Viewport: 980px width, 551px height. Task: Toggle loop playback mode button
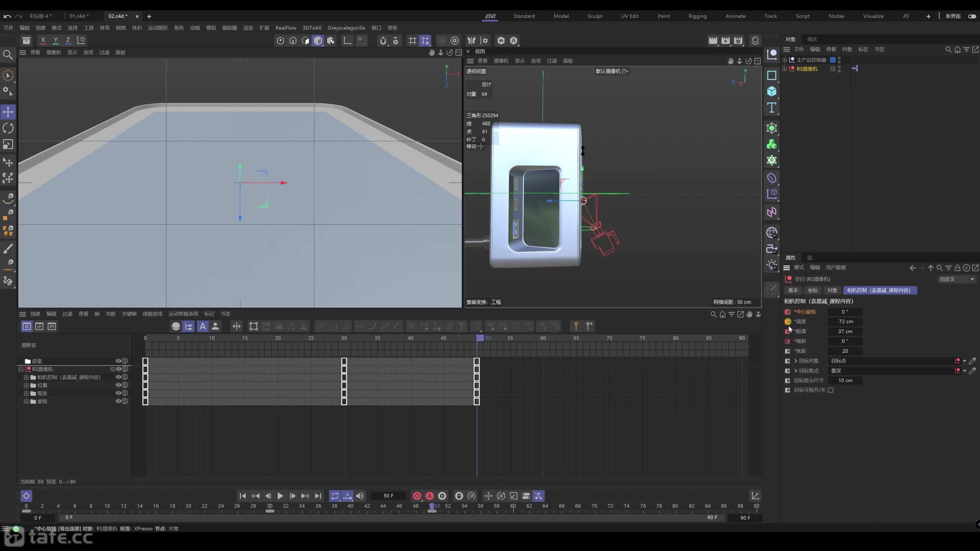[x=335, y=496]
